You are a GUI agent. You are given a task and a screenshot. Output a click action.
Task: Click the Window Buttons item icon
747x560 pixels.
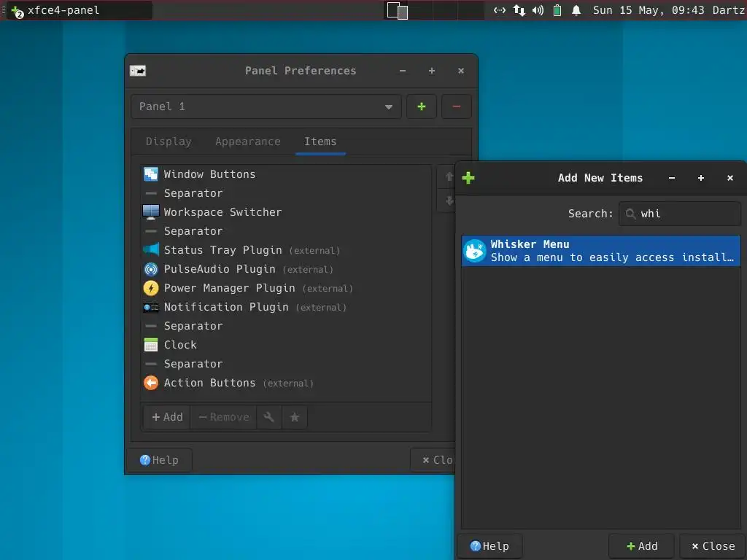(x=150, y=174)
